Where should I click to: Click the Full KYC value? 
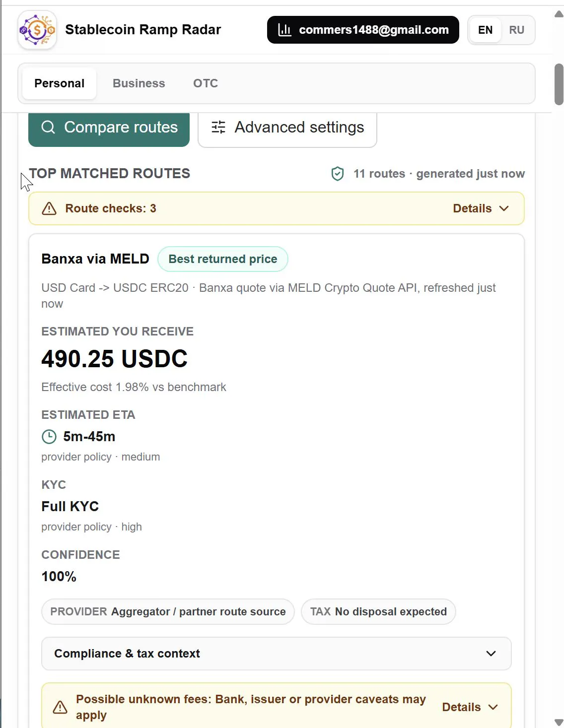click(70, 507)
